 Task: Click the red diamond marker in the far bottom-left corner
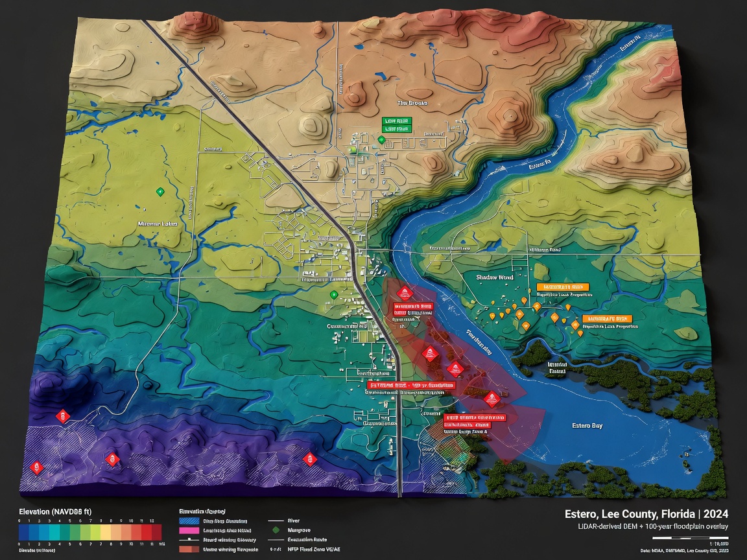(37, 467)
